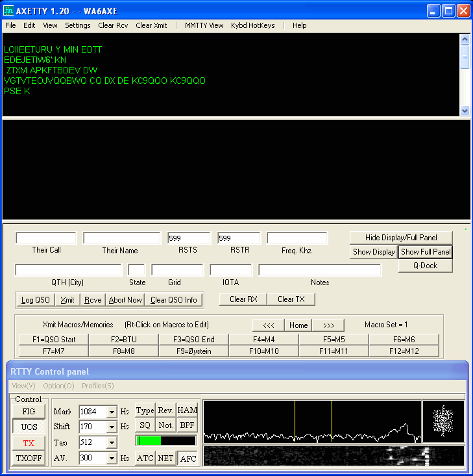The width and height of the screenshot is (473, 476).
Task: Click the Rev. reverse button
Action: 166,410
